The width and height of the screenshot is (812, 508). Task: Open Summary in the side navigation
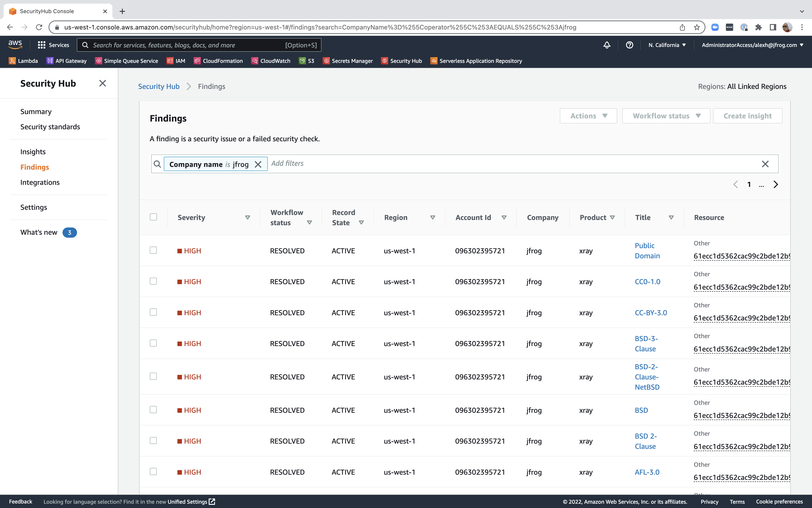36,112
